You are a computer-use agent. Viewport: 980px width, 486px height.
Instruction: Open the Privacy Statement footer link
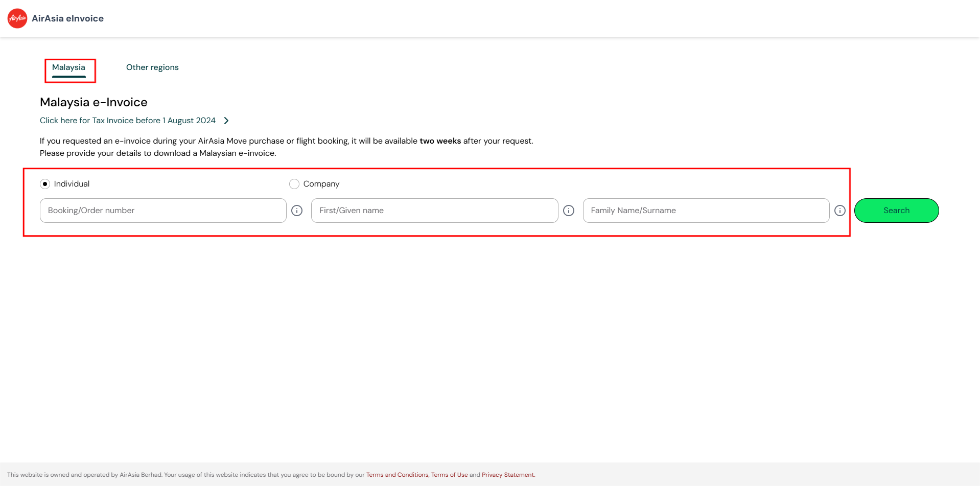508,475
